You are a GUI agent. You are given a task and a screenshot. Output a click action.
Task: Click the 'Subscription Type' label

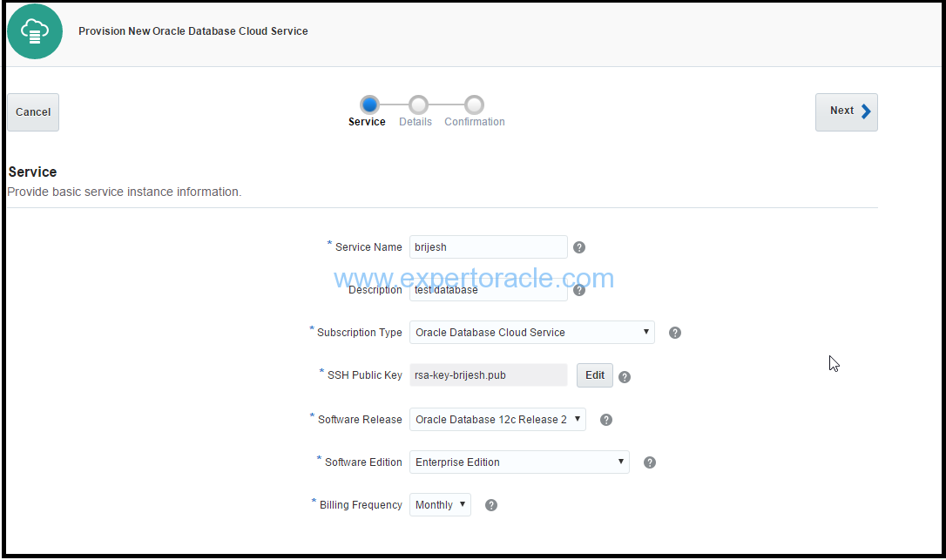point(360,333)
